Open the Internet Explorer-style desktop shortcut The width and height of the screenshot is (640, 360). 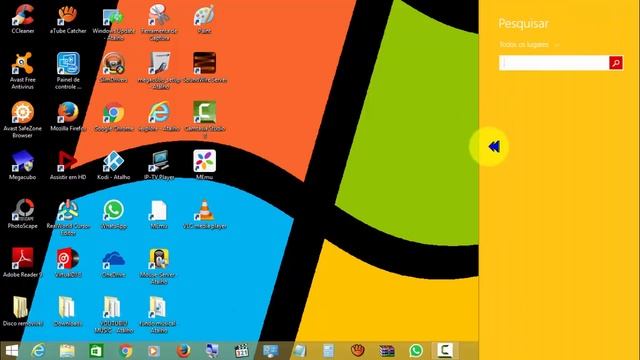coord(159,116)
